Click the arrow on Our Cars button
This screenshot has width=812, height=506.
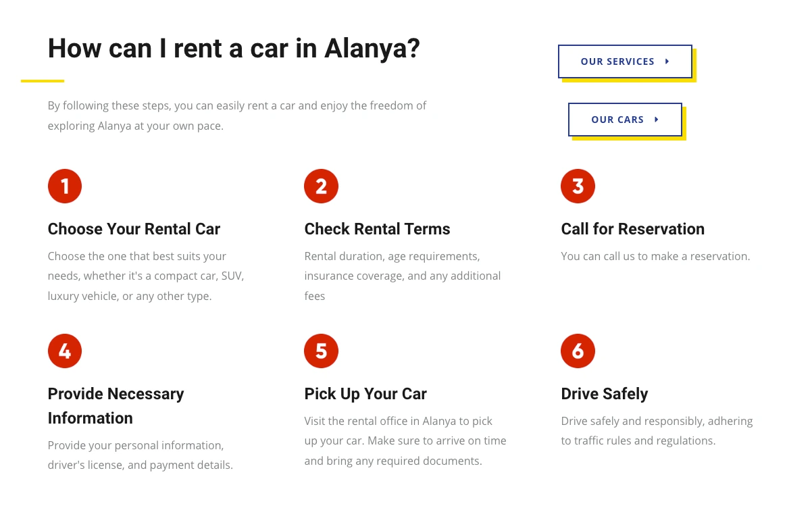coord(657,120)
